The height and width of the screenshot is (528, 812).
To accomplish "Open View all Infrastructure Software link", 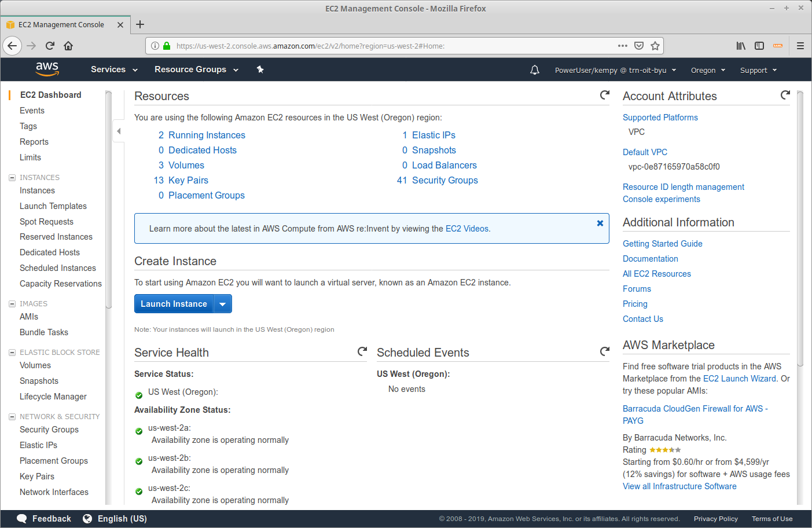I will [x=679, y=486].
